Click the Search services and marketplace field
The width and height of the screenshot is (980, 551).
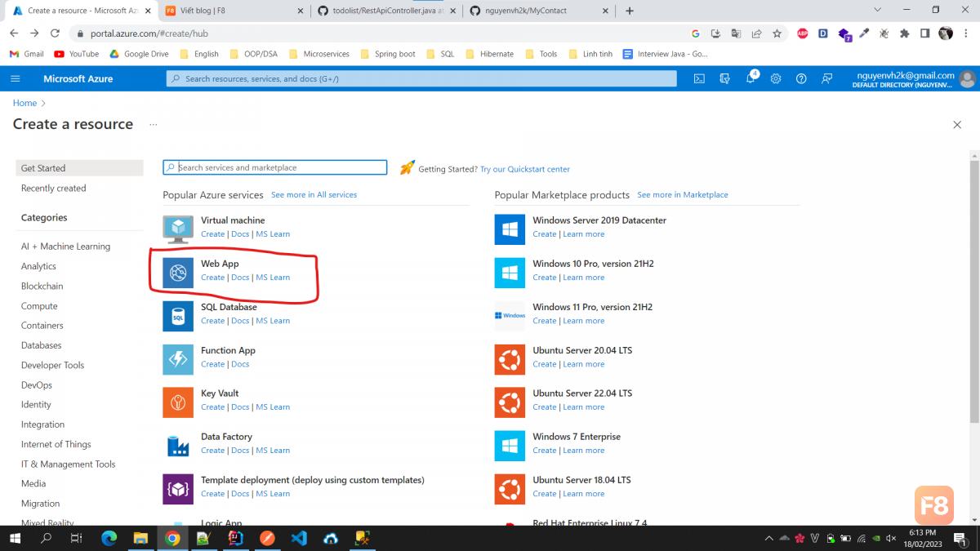(274, 167)
